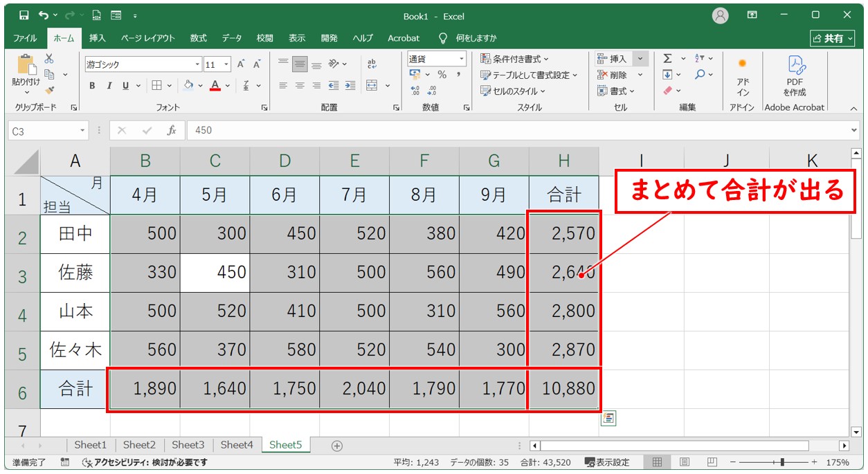Click the Orientation angled text icon

[x=334, y=64]
